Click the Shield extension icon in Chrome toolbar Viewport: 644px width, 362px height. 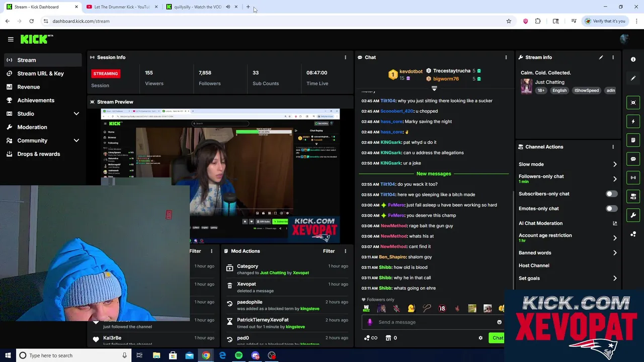[x=525, y=21]
